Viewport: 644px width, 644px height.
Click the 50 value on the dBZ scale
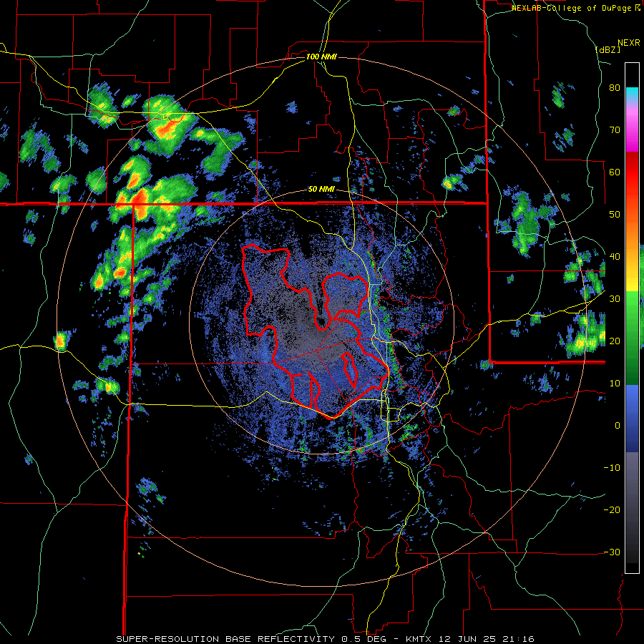pos(615,215)
